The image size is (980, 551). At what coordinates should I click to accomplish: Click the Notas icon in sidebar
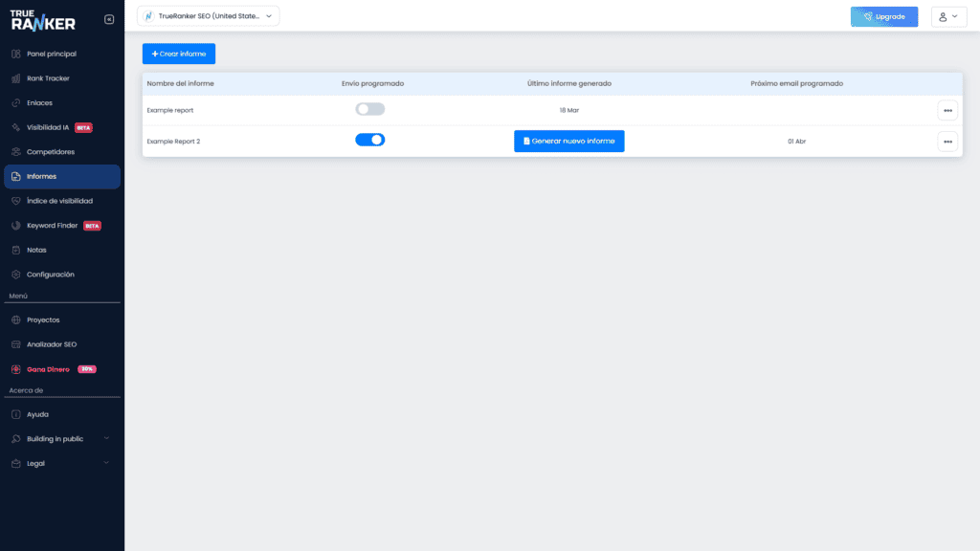pyautogui.click(x=16, y=250)
